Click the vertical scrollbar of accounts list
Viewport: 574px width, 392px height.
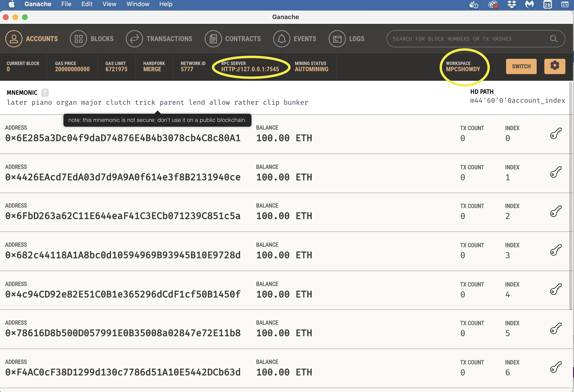(571, 195)
